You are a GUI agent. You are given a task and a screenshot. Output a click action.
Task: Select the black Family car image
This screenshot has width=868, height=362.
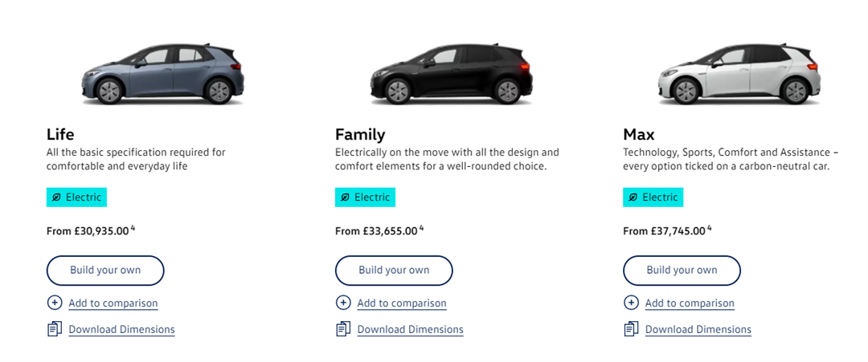(x=451, y=75)
